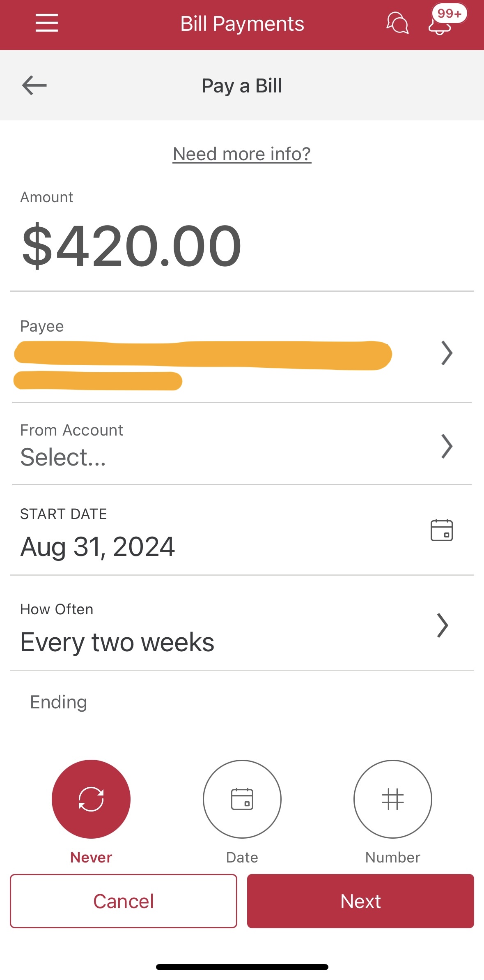Tap the back arrow
484x980 pixels.
pyautogui.click(x=34, y=85)
